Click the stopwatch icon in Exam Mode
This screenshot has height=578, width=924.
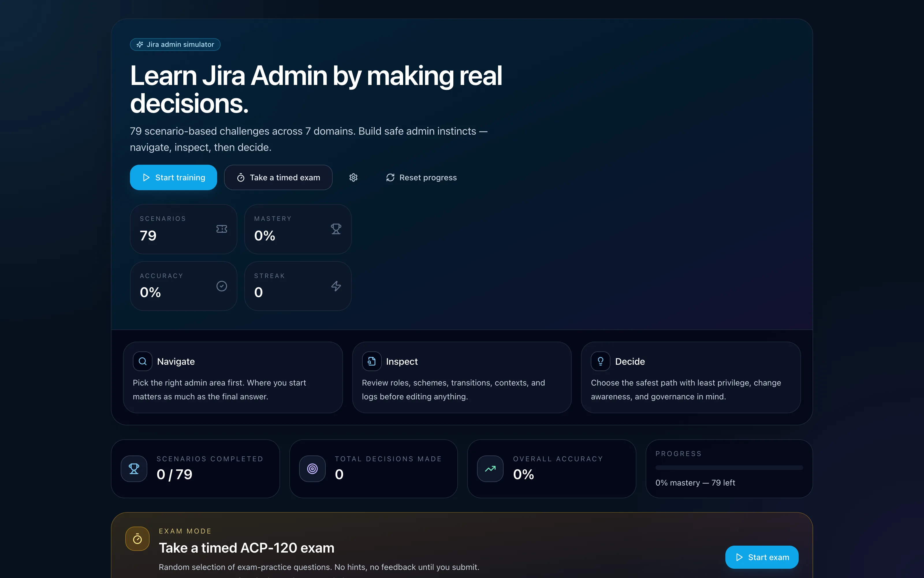[137, 539]
